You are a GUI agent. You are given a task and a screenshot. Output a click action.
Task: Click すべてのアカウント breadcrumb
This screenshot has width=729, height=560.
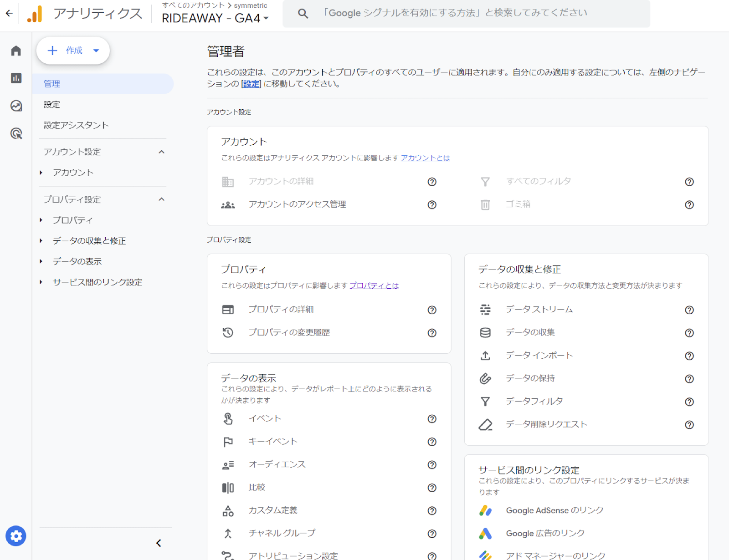click(193, 5)
